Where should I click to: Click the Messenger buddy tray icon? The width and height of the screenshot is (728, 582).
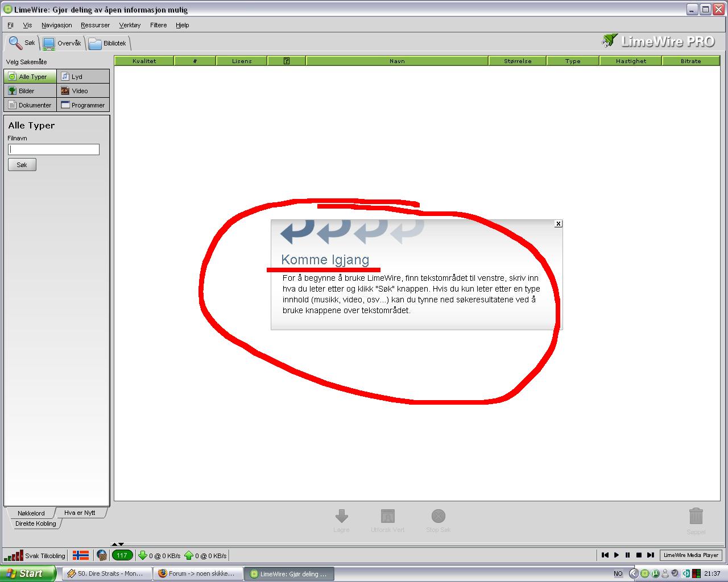pos(665,573)
